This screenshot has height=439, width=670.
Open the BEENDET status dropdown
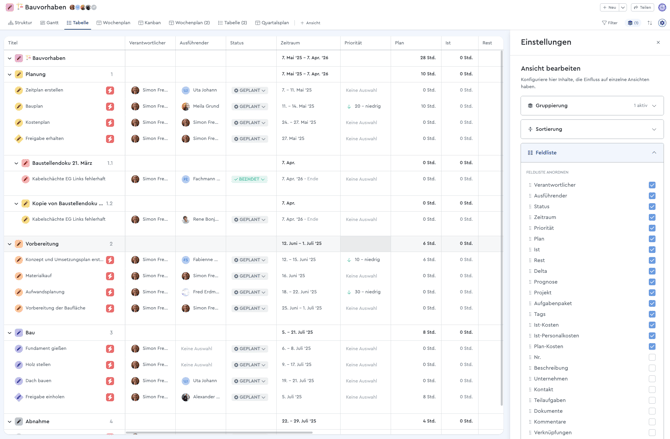(x=250, y=179)
